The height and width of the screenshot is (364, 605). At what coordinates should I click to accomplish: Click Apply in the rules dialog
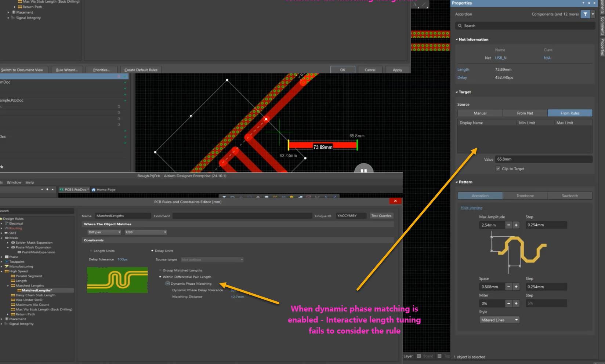coord(397,70)
